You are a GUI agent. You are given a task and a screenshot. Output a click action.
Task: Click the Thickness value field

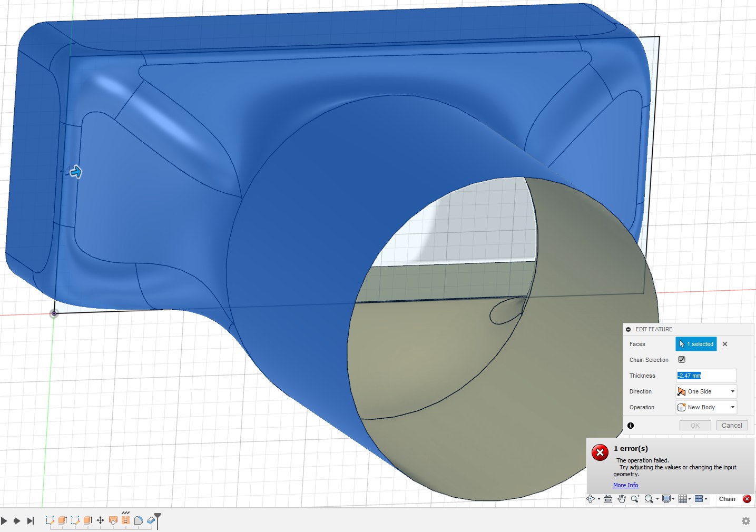coord(706,376)
